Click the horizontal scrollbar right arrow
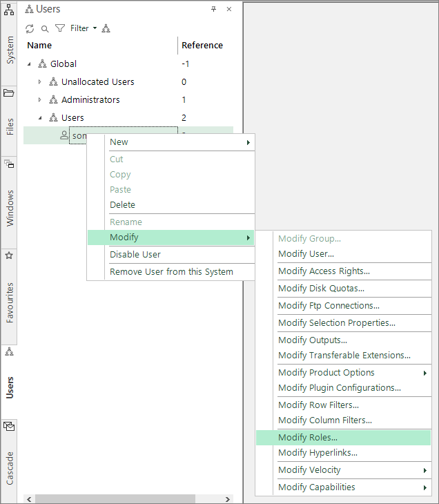 coord(228,499)
